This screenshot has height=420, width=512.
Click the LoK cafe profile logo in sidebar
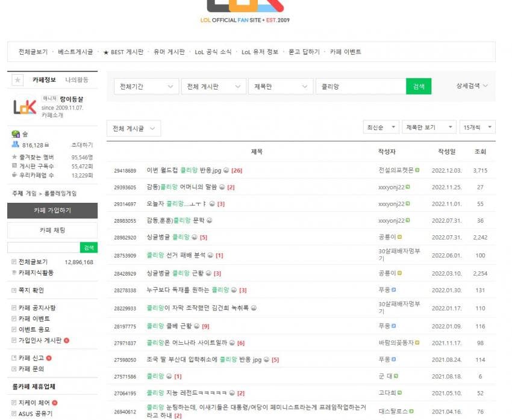coord(25,107)
